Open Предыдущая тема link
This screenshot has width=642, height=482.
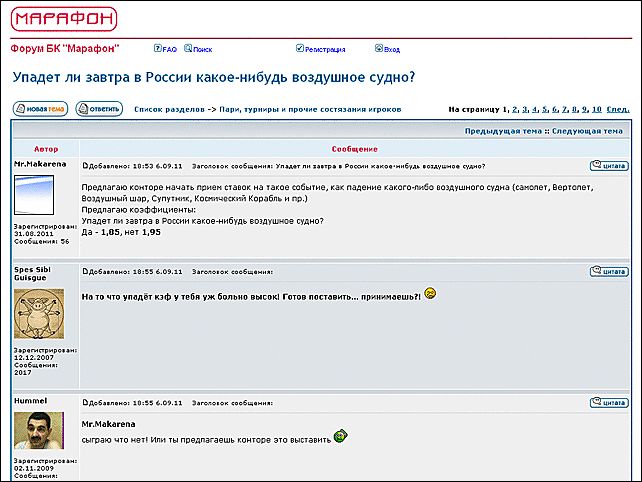pos(503,131)
